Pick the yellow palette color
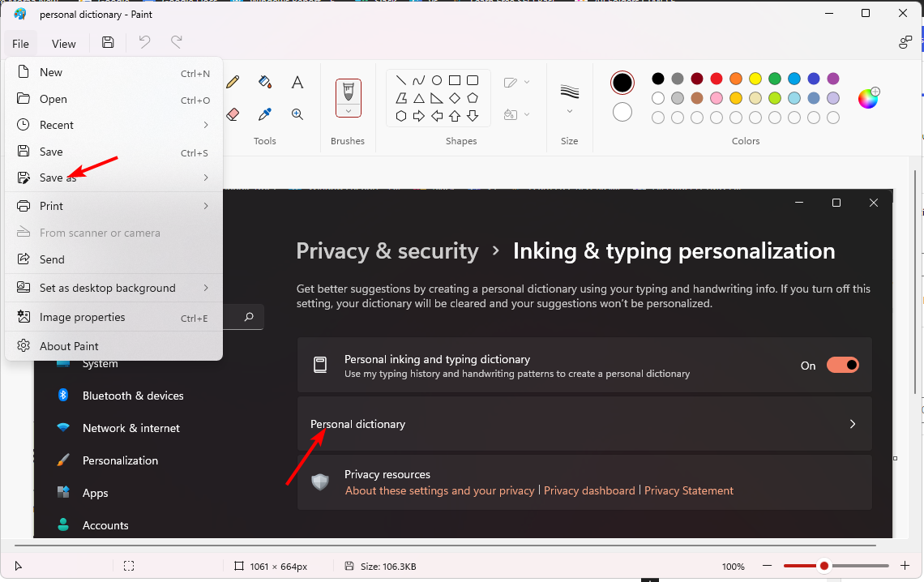924x582 pixels. pos(755,79)
